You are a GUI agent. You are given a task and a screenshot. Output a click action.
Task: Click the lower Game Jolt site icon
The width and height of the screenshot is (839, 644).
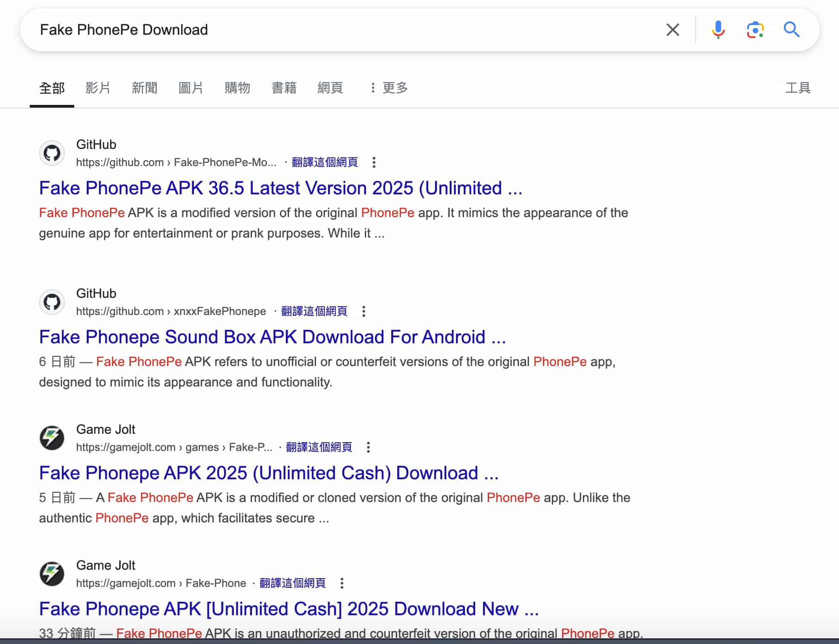[52, 574]
